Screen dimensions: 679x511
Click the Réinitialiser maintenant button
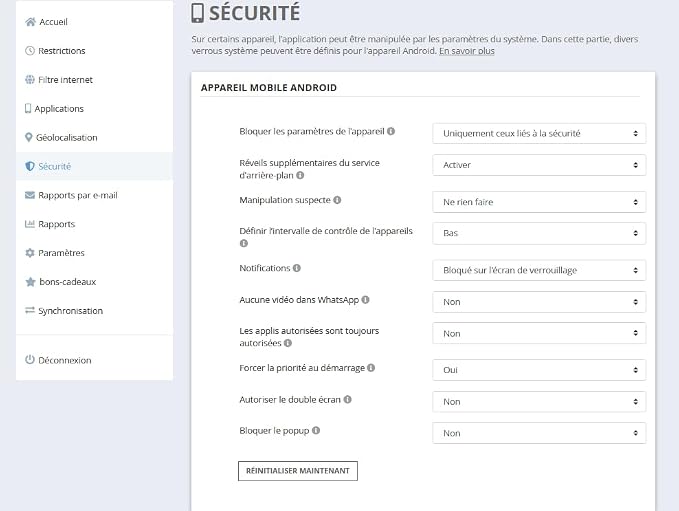click(298, 471)
